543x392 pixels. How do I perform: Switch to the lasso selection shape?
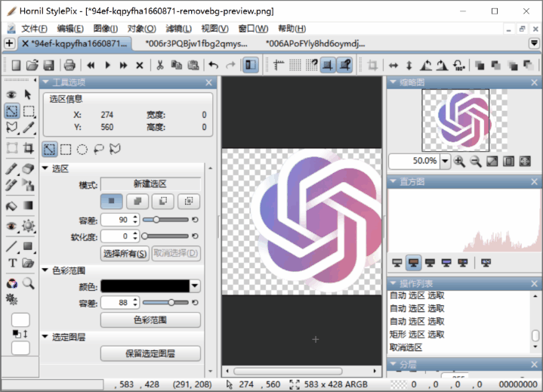(x=99, y=150)
